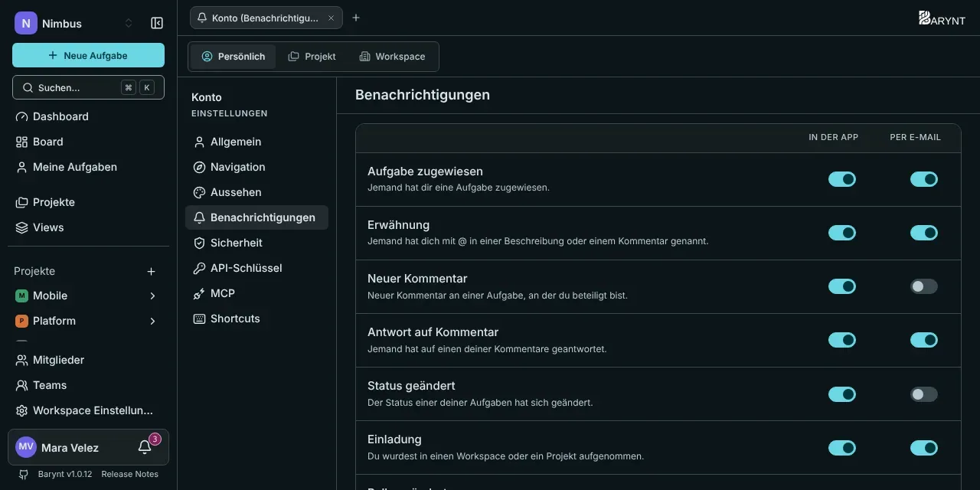Click the Nimbus workspace avatar
980x490 pixels.
[26, 23]
